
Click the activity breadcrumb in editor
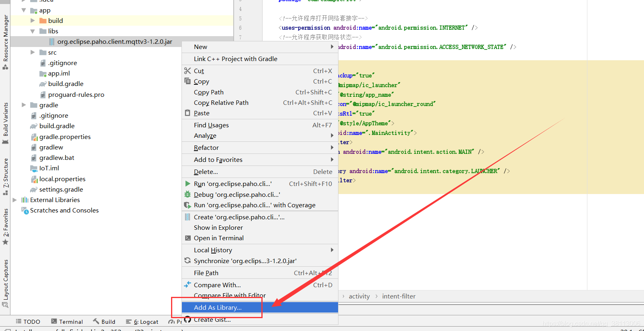(359, 296)
